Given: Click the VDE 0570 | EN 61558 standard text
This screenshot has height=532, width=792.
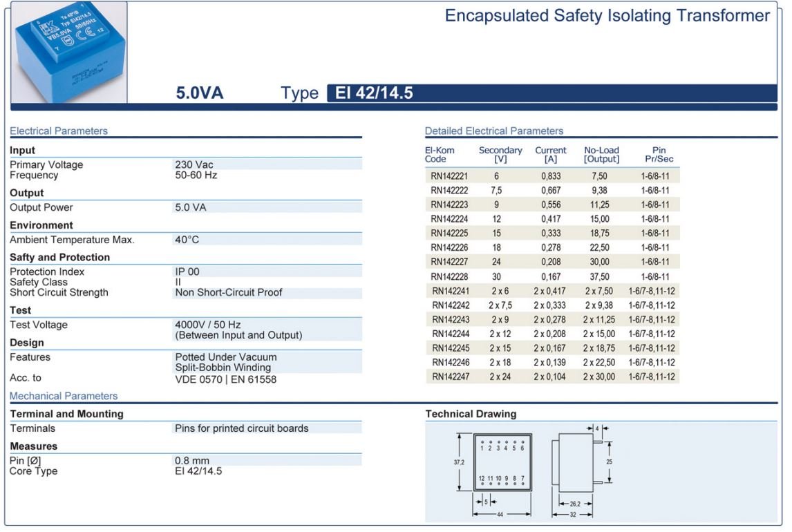Looking at the screenshot, I should [x=225, y=379].
